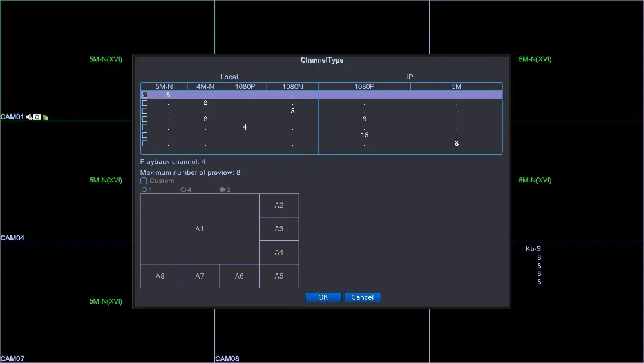
Task: Select the A7 preview pane
Action: pos(200,276)
